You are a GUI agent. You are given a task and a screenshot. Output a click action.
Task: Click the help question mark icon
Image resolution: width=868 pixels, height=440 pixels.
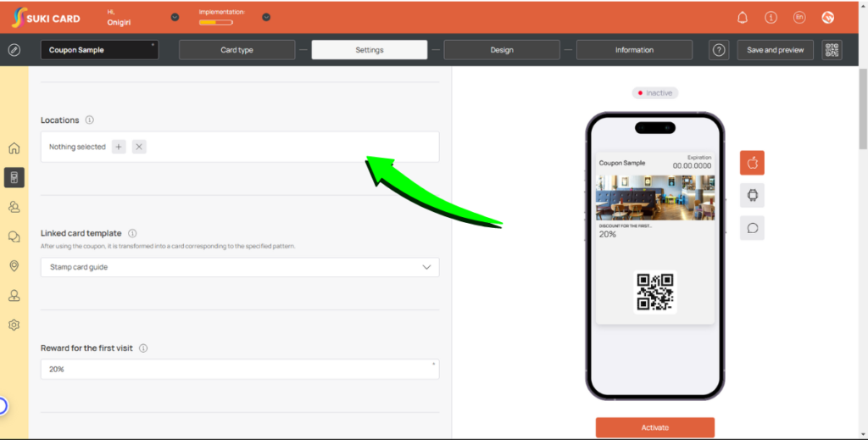719,50
